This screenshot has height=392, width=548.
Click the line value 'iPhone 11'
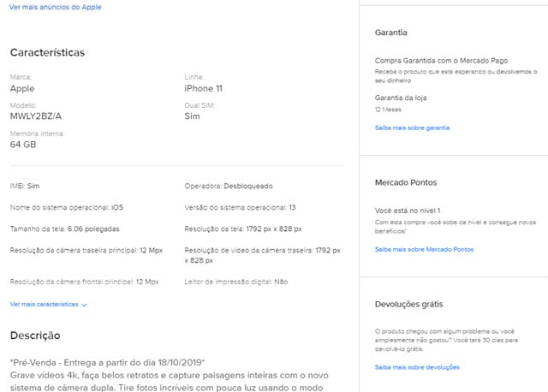(x=204, y=89)
